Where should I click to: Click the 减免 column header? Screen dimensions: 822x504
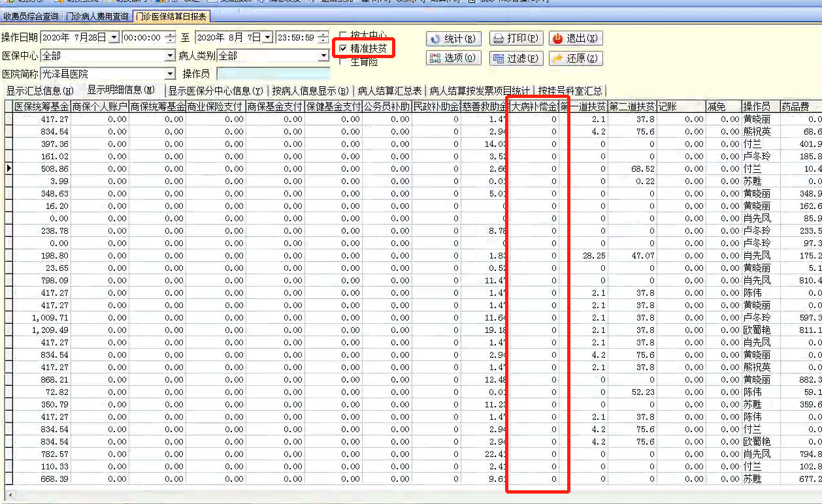[723, 106]
